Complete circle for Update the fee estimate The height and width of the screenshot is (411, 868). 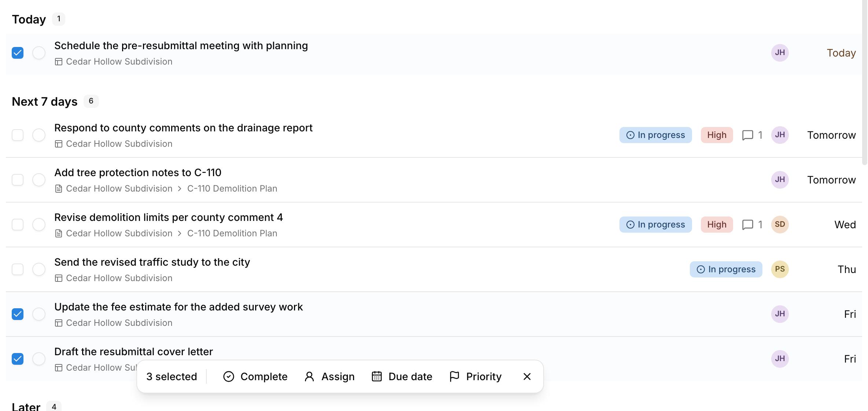(39, 314)
